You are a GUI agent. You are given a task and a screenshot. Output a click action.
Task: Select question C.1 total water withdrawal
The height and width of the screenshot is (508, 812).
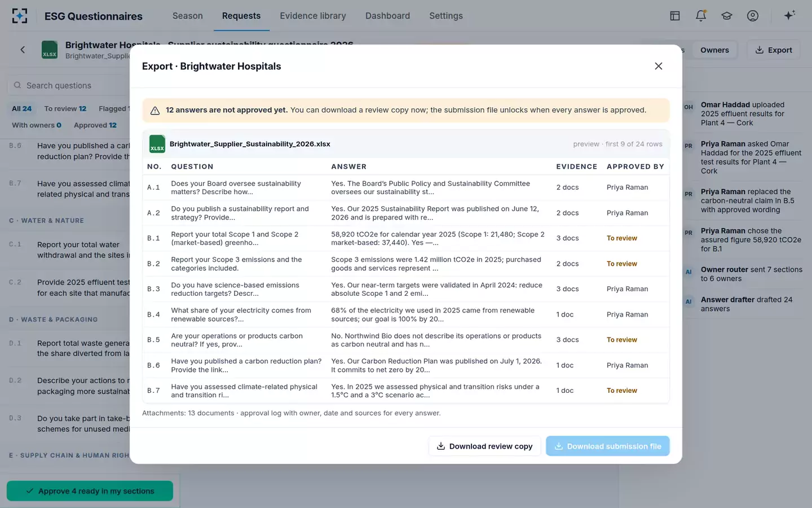69,250
